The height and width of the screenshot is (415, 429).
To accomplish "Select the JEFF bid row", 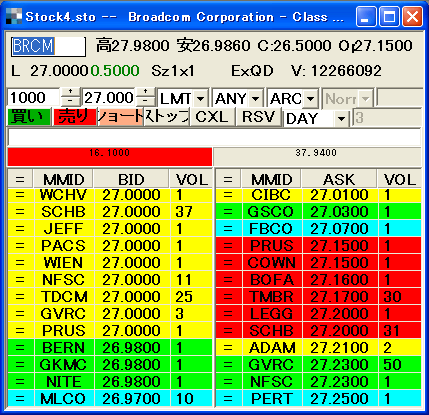I will pos(110,228).
